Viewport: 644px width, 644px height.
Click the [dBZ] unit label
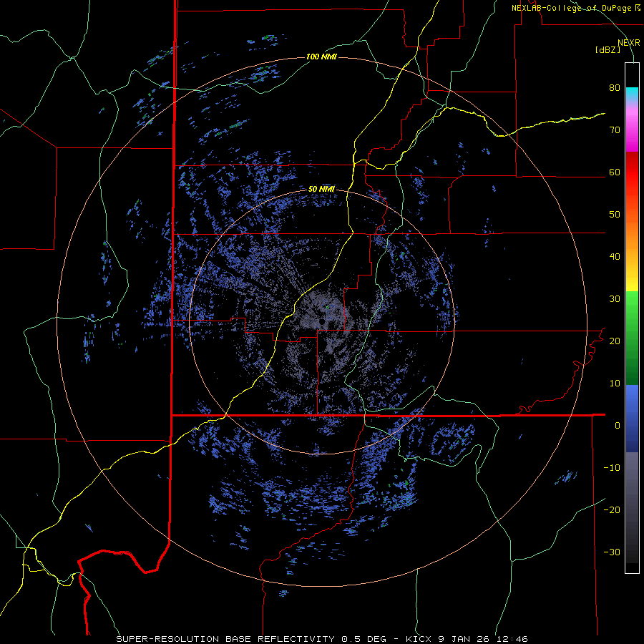pyautogui.click(x=608, y=49)
